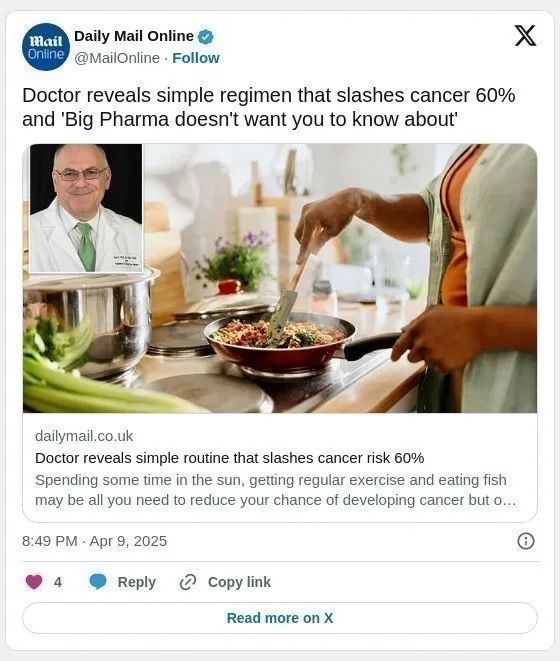Click the article description about sun and fish
Screen dimensions: 560x661
tap(275, 490)
